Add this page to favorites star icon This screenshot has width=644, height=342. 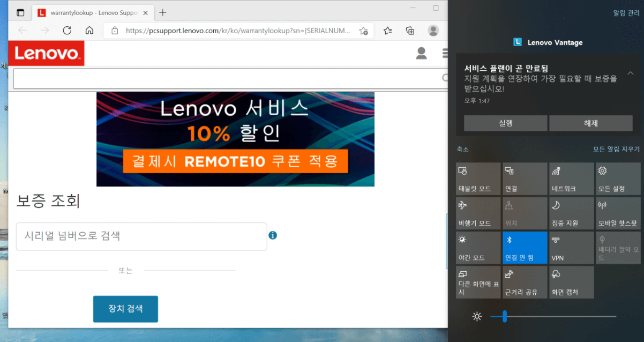363,31
